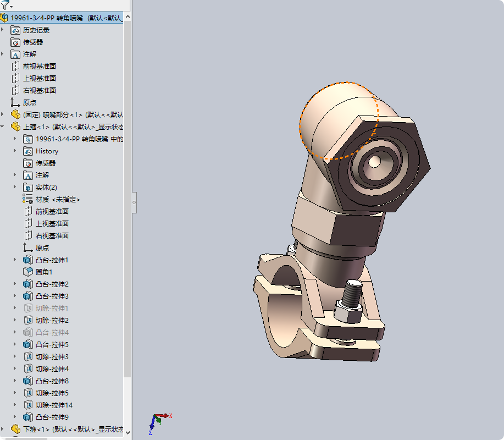Expand the 历史记录 node

(x=3, y=30)
